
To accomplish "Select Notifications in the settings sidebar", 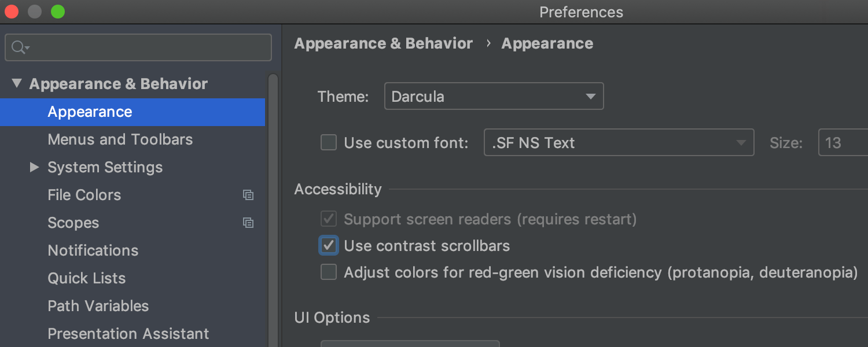I will pyautogui.click(x=93, y=250).
